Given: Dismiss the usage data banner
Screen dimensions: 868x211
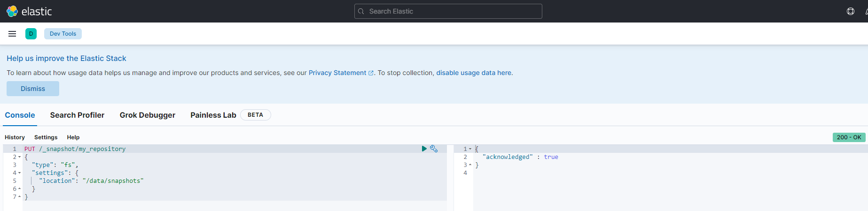Looking at the screenshot, I should click(x=33, y=89).
